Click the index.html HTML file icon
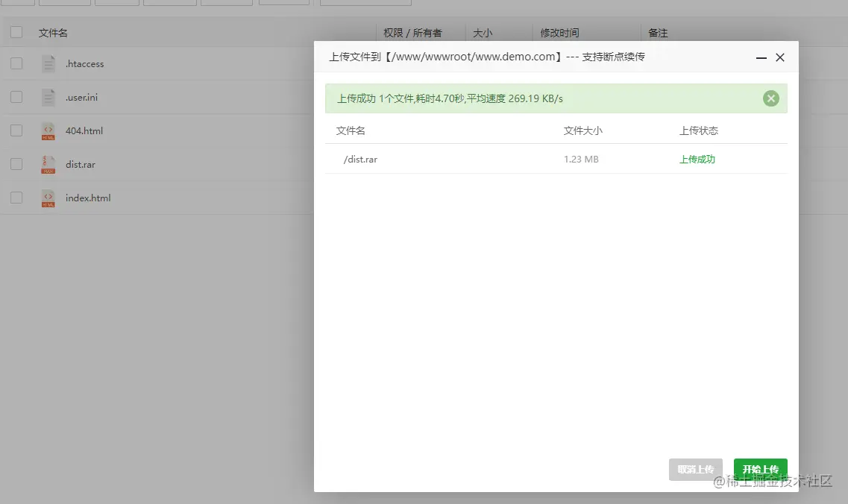 coord(48,198)
